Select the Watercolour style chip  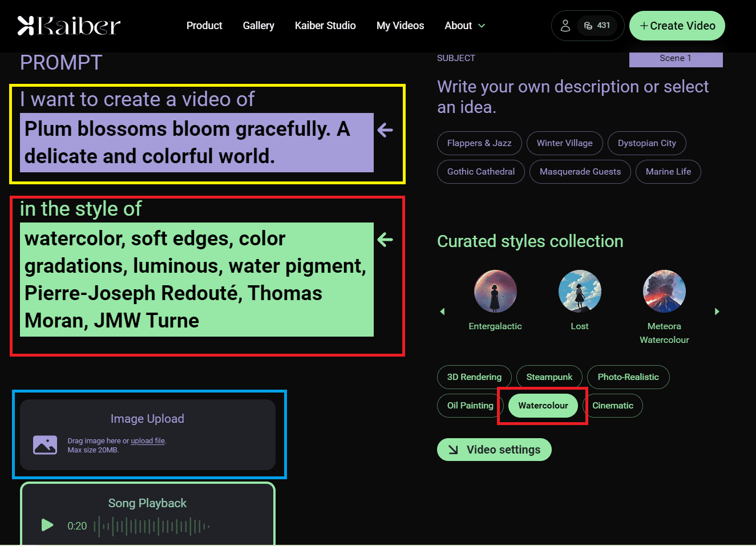pyautogui.click(x=543, y=406)
